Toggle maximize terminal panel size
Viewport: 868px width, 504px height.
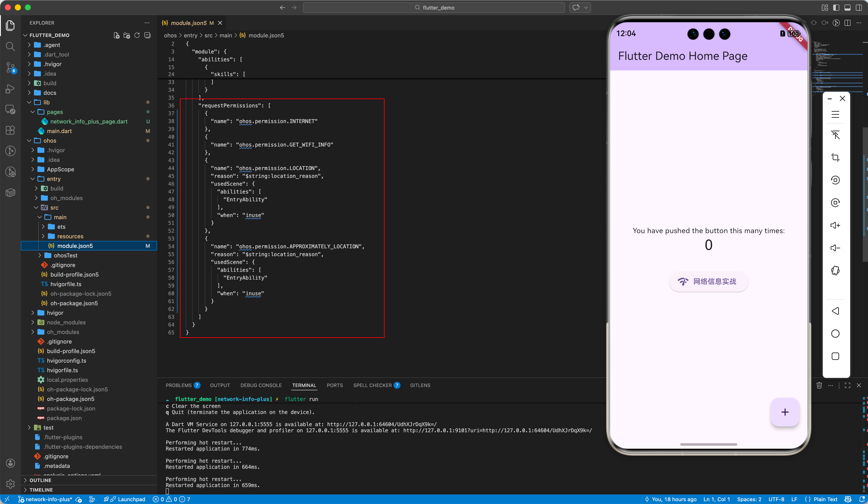coord(847,385)
